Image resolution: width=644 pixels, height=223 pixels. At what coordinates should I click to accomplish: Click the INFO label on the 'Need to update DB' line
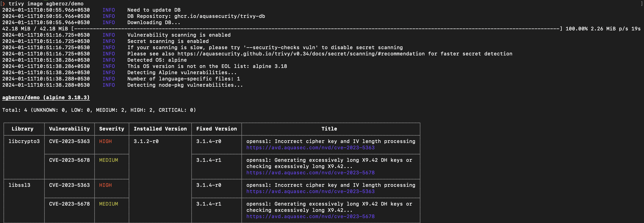(x=108, y=10)
